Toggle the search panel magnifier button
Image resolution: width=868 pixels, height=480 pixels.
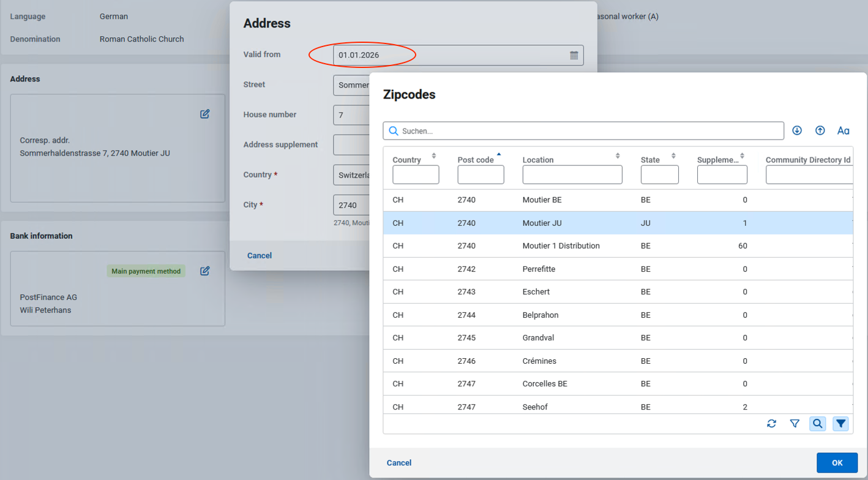point(817,424)
